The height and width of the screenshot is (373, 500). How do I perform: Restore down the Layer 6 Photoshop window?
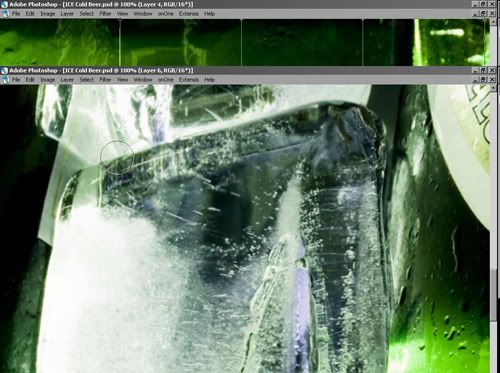[x=484, y=70]
